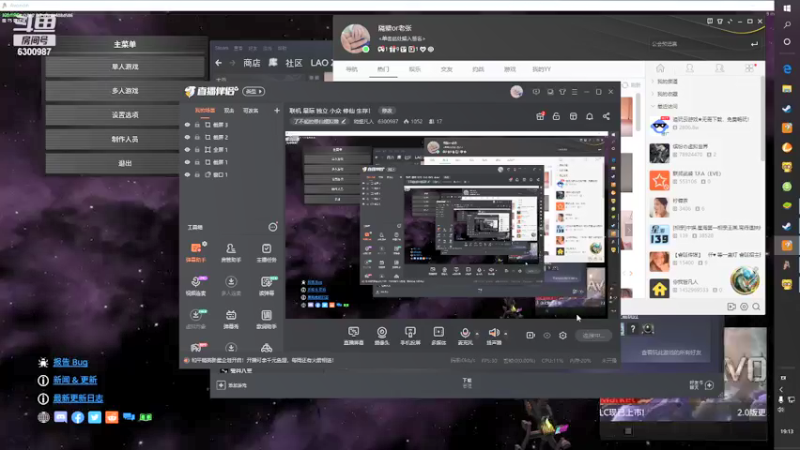Toggle the lock on 全屏 1 source
Viewport: 800px width, 450px height.
coord(197,149)
